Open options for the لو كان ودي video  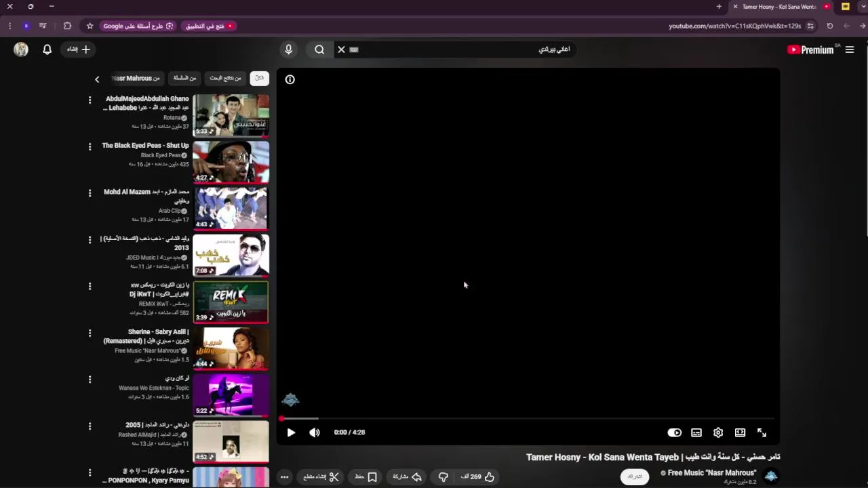click(x=90, y=380)
